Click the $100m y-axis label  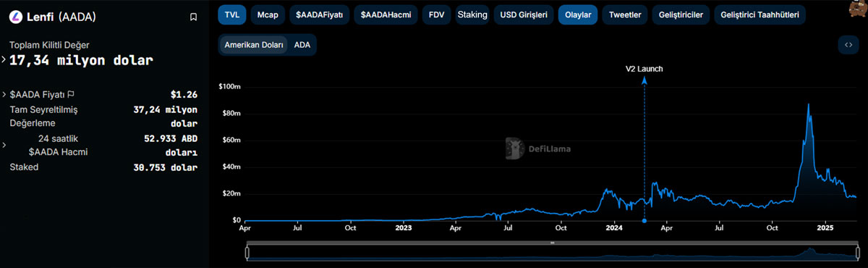[x=229, y=87]
